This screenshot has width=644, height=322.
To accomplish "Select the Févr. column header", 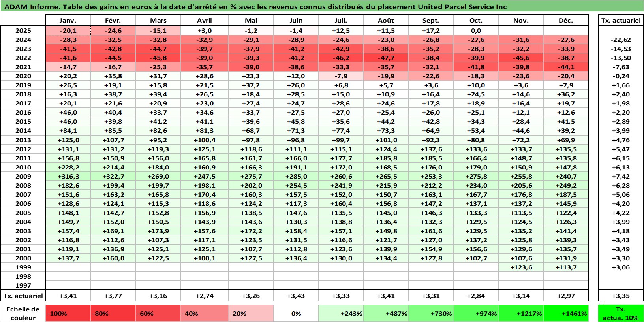I will [113, 21].
